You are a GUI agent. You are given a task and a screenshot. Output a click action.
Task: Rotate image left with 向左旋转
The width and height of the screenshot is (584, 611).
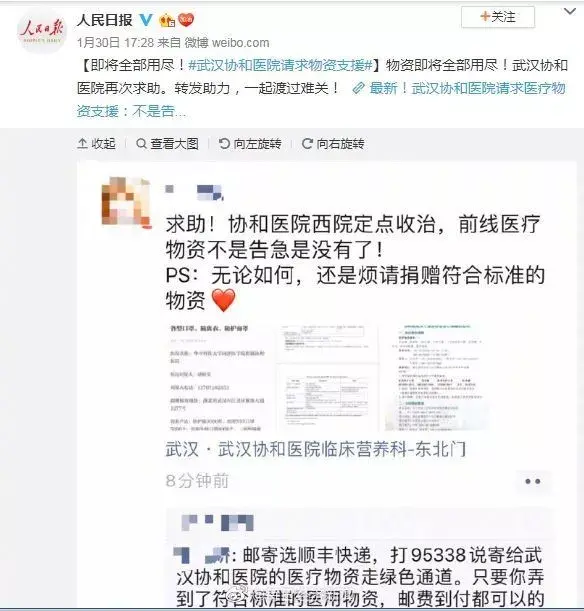pos(250,144)
